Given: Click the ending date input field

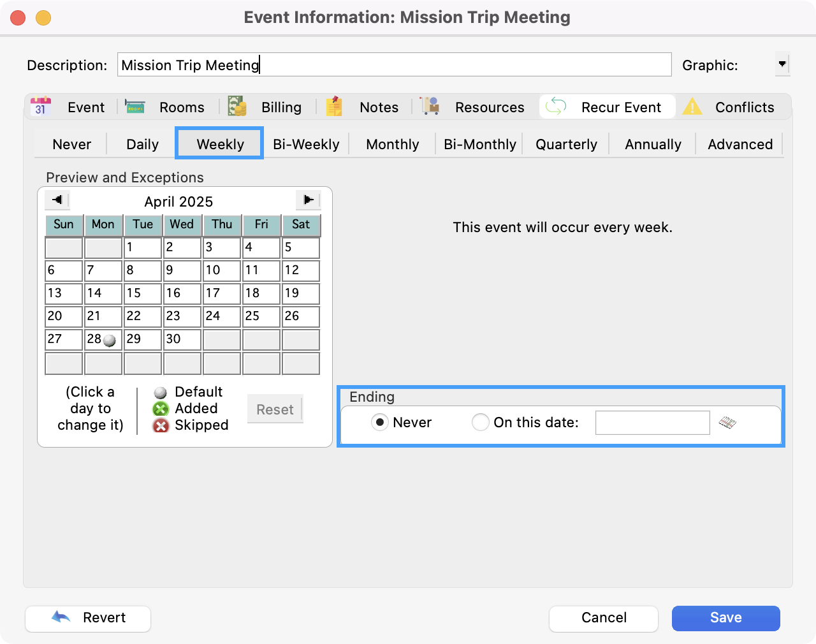Looking at the screenshot, I should point(652,423).
